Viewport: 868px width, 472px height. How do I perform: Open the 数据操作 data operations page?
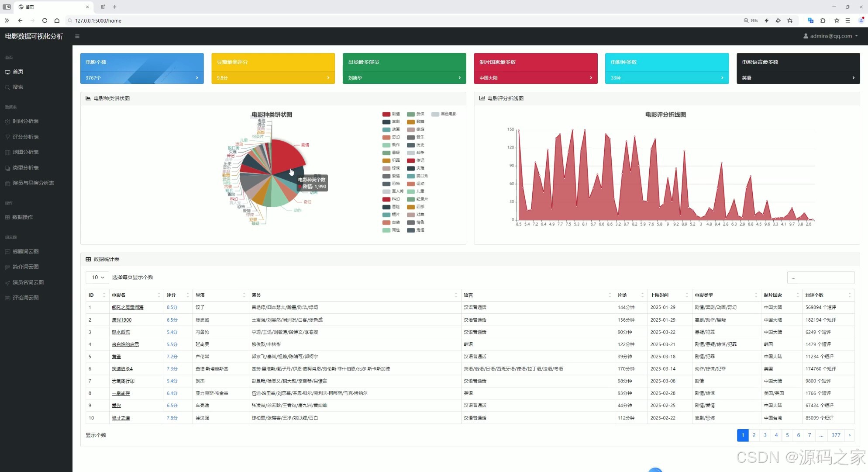tap(23, 217)
